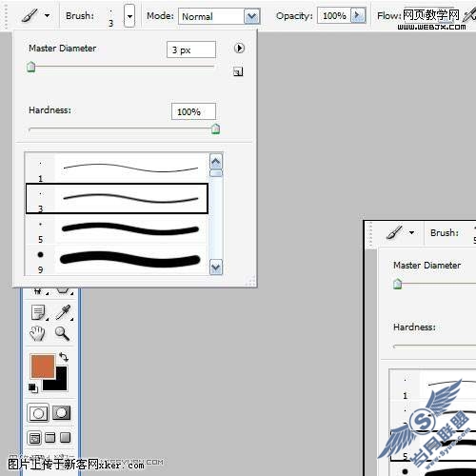
Task: Click the switch foreground and background colors icon
Action: coord(64,357)
